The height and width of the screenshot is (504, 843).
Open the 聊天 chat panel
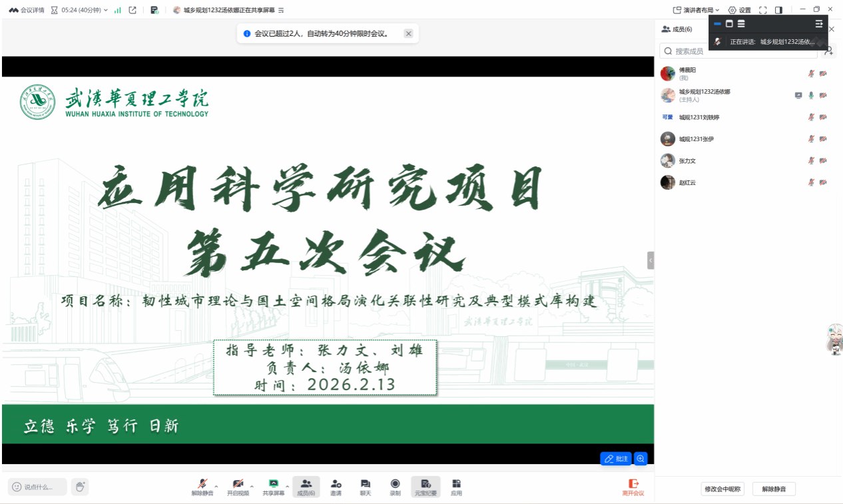(x=365, y=486)
